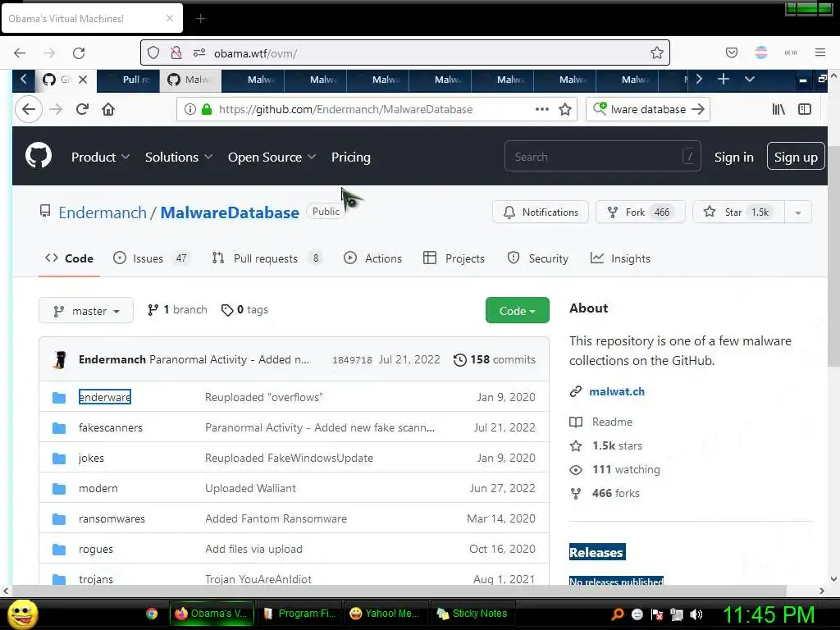Click the shield tracking protection icon
This screenshot has height=630, width=840.
153,52
